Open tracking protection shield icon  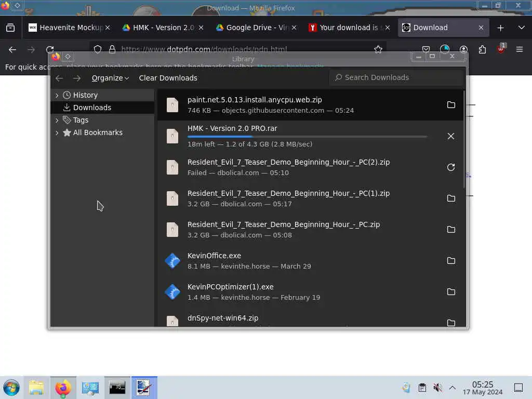[x=98, y=49]
